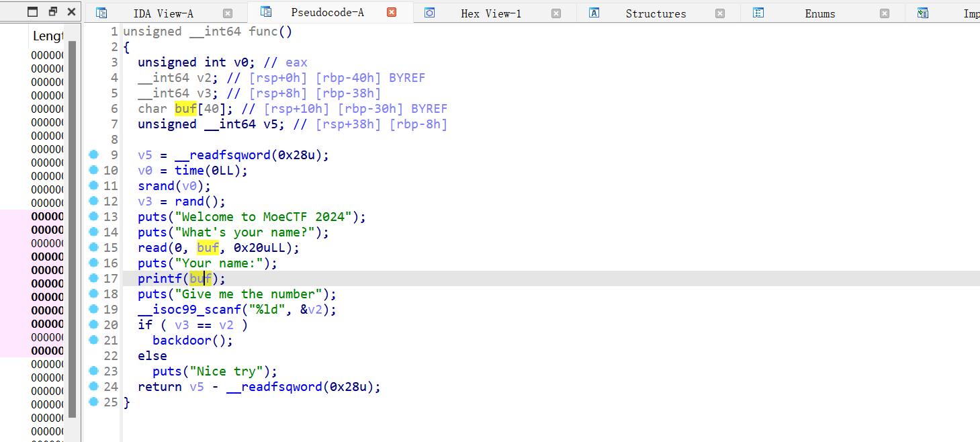This screenshot has height=442, width=980.
Task: Click the Hex View-1 tab icon
Action: click(430, 13)
